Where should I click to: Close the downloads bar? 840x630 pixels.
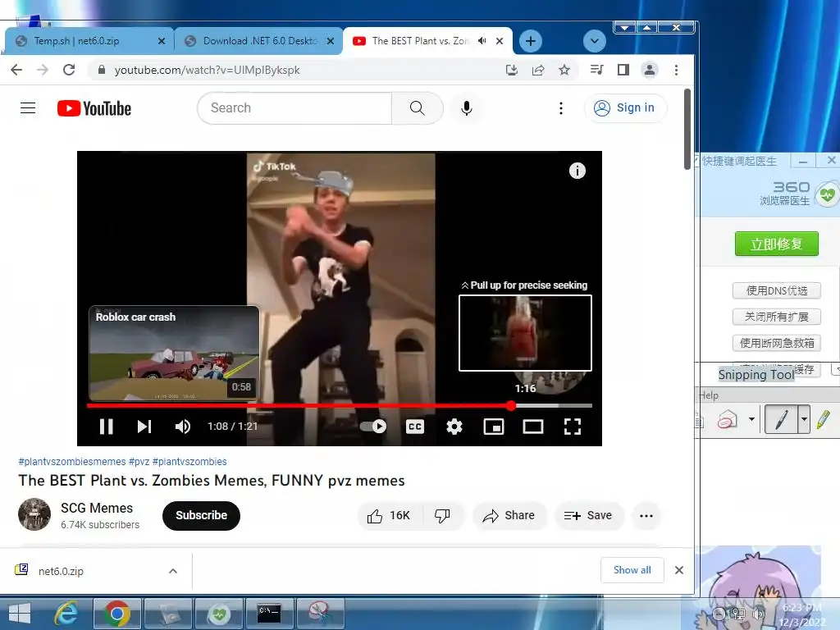coord(678,570)
